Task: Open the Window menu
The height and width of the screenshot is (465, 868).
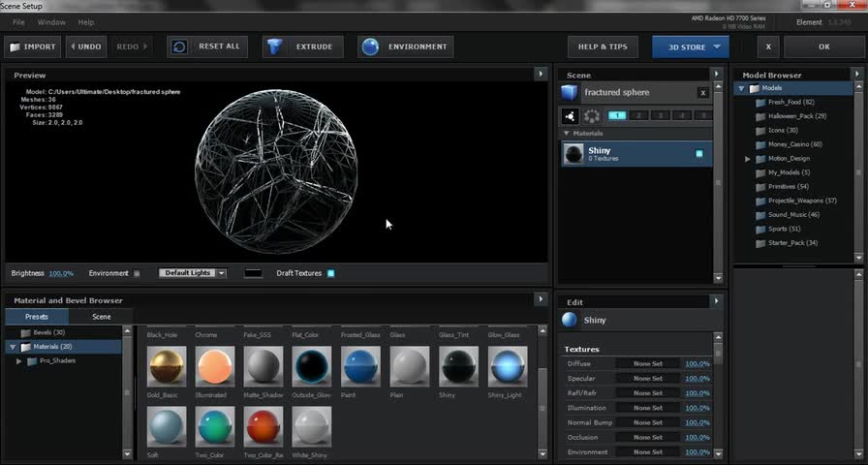Action: tap(51, 22)
